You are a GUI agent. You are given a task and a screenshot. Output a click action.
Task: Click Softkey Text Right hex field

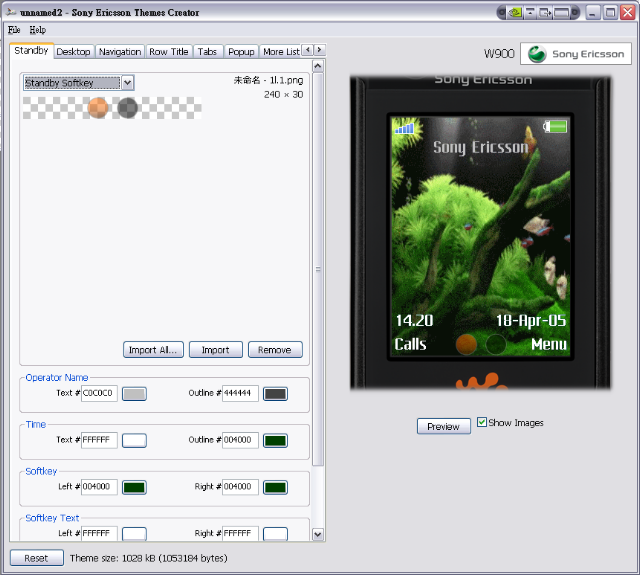tap(240, 533)
